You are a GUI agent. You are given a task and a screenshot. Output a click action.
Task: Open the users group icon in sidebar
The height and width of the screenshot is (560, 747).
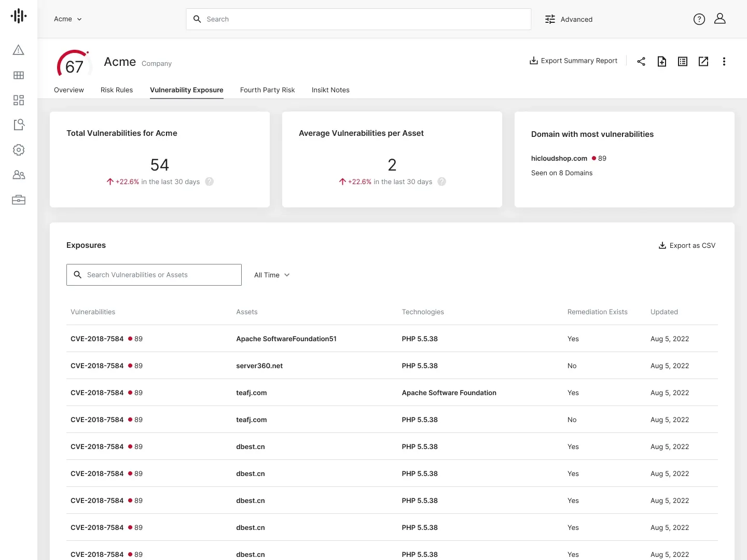[19, 175]
